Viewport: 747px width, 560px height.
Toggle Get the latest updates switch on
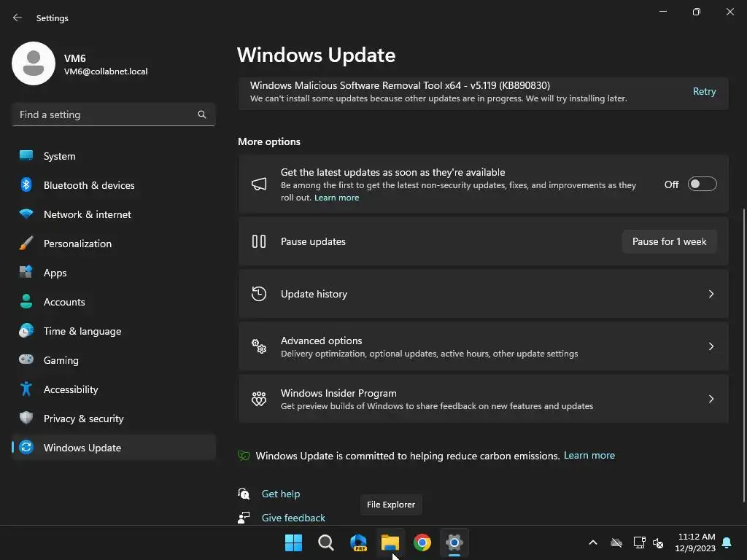[703, 184]
